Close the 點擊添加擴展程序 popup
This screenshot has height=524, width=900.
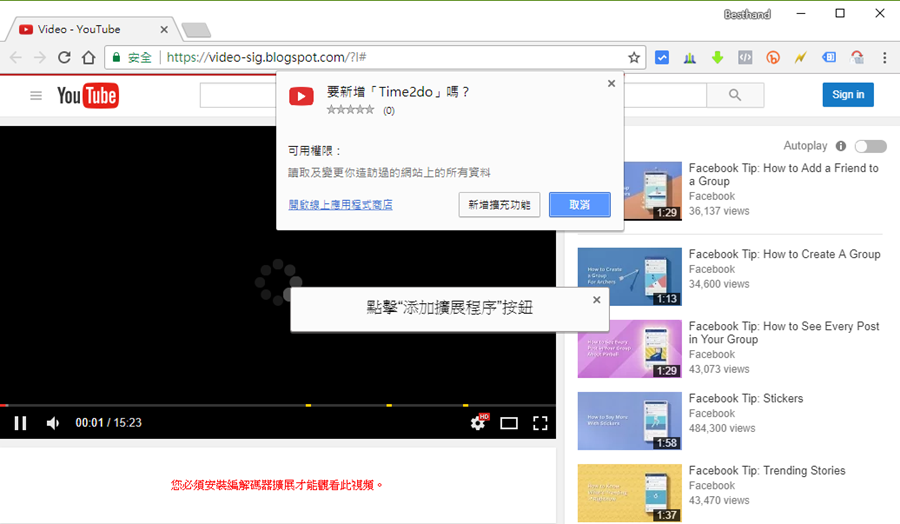pyautogui.click(x=597, y=299)
